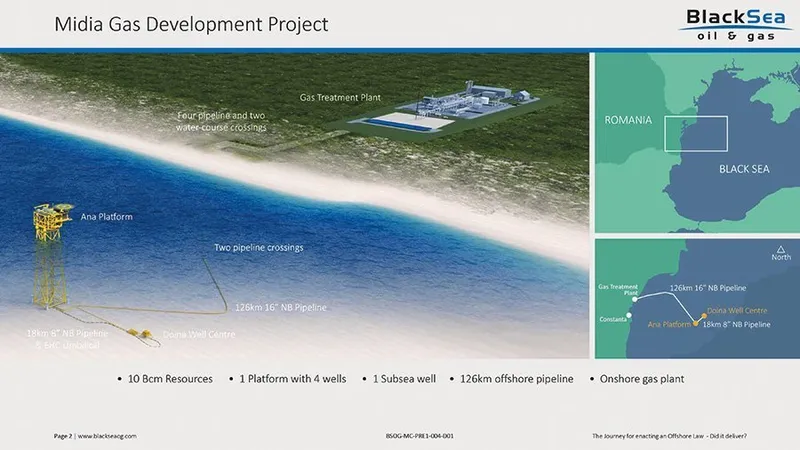Click the '18km 8" NB Pipeline' map label

[737, 325]
